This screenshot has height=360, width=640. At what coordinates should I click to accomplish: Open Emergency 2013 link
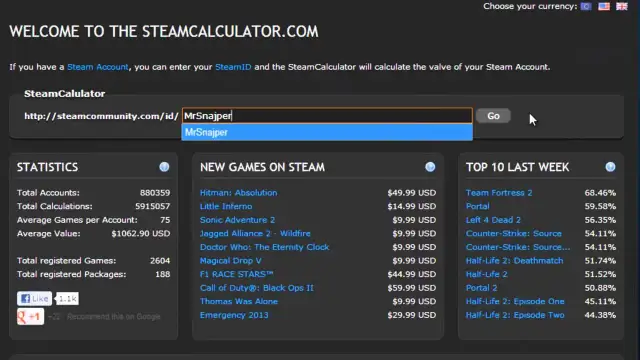(x=234, y=315)
